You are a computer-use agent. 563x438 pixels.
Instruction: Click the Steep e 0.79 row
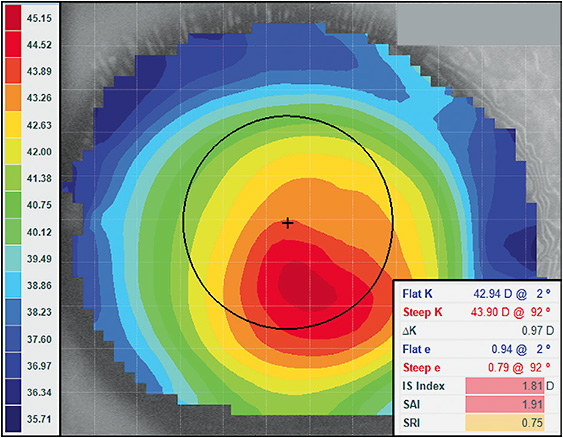[476, 367]
